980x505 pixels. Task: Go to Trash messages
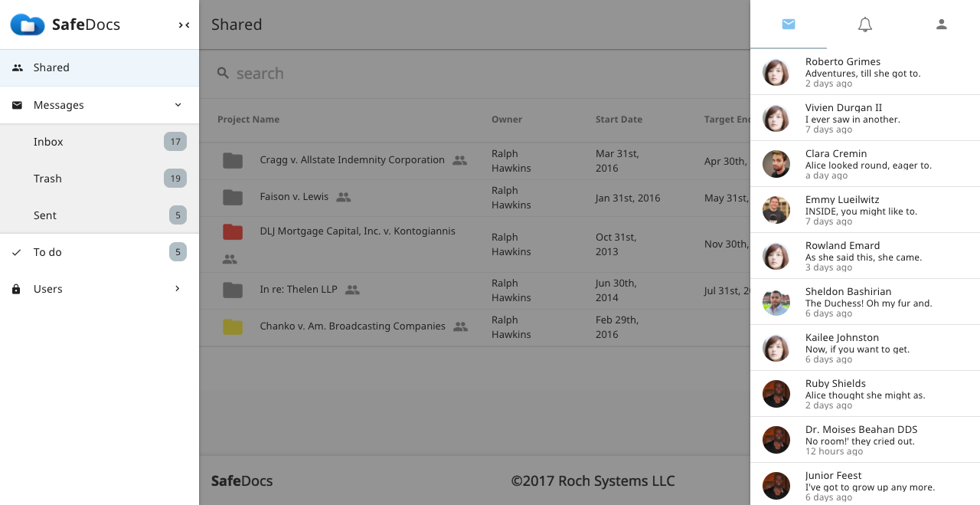click(100, 179)
